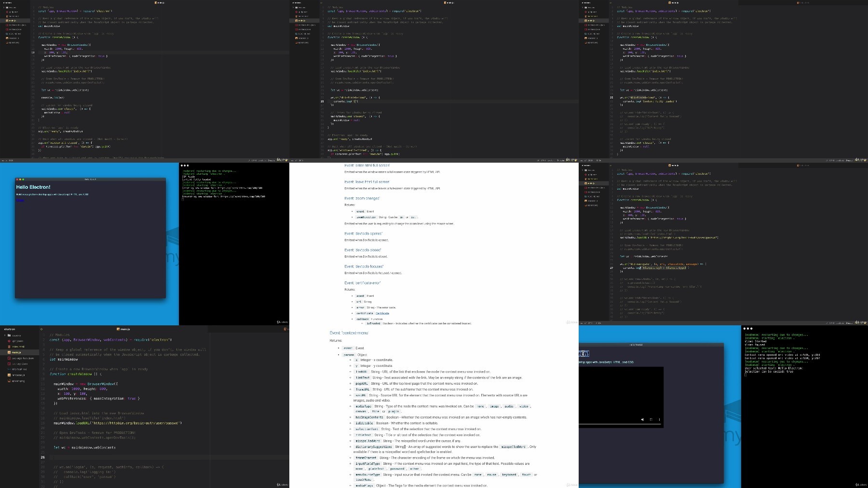Screen dimensions: 868x488
Task: Click the green zoom dot on the window showing the Kitten link
Action: coord(24,179)
